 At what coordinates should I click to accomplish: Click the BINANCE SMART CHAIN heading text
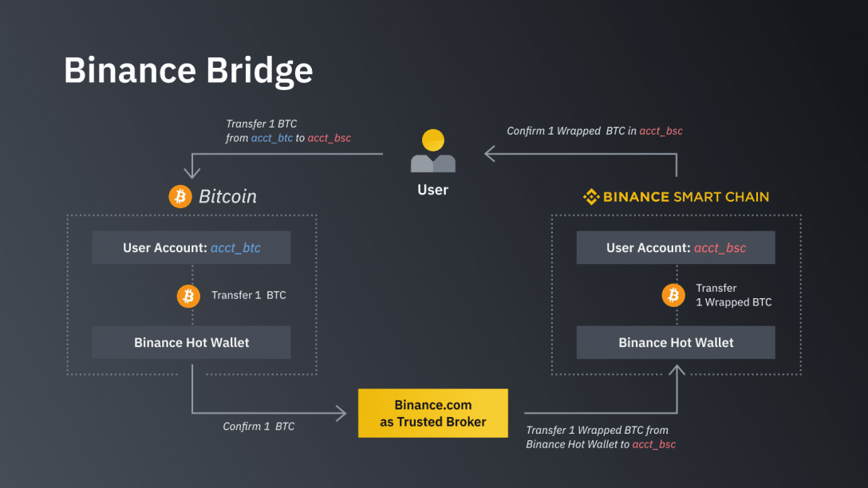click(x=686, y=197)
